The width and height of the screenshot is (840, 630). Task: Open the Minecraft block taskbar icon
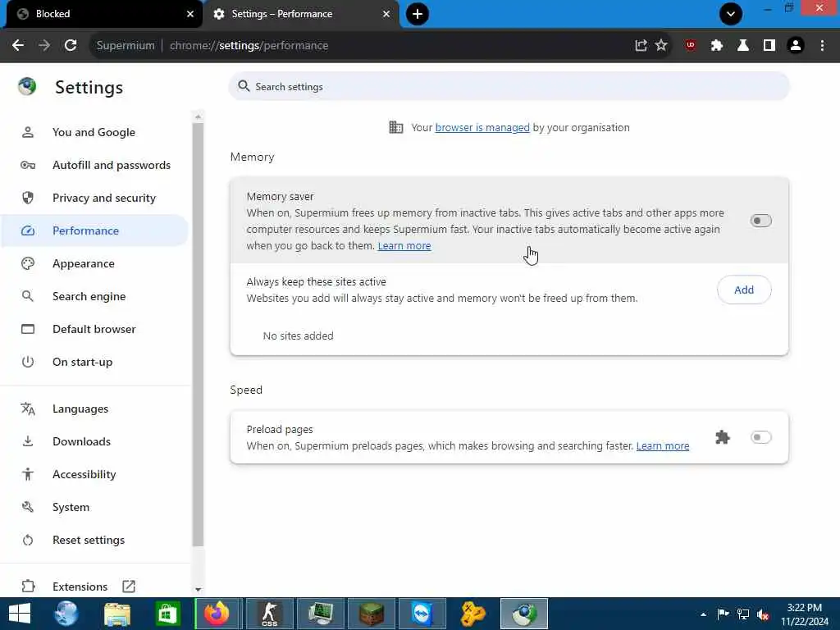[372, 614]
